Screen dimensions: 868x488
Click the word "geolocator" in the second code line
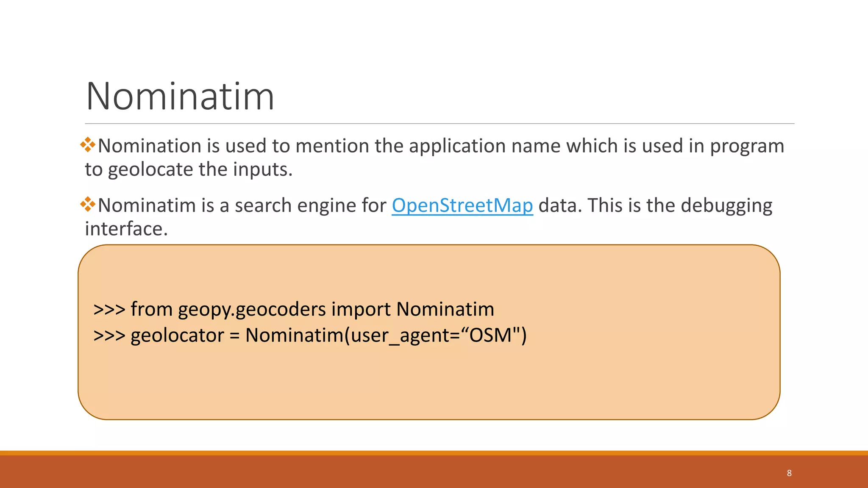(177, 336)
